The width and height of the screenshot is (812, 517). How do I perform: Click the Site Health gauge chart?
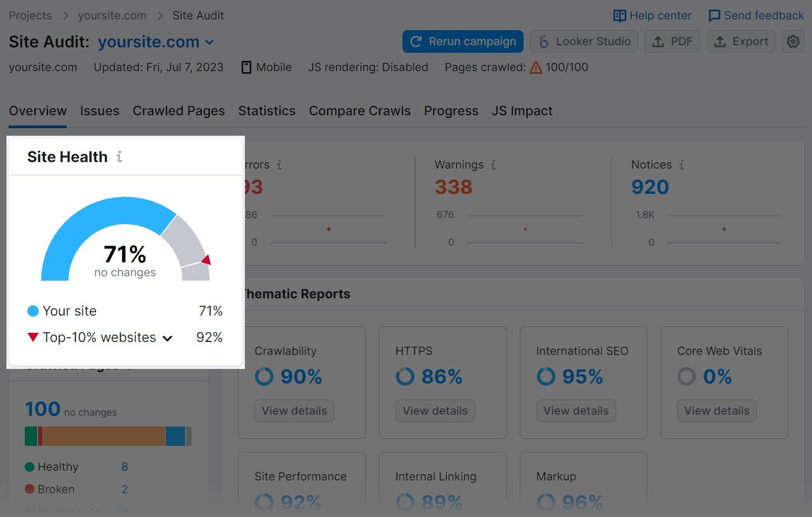[125, 240]
